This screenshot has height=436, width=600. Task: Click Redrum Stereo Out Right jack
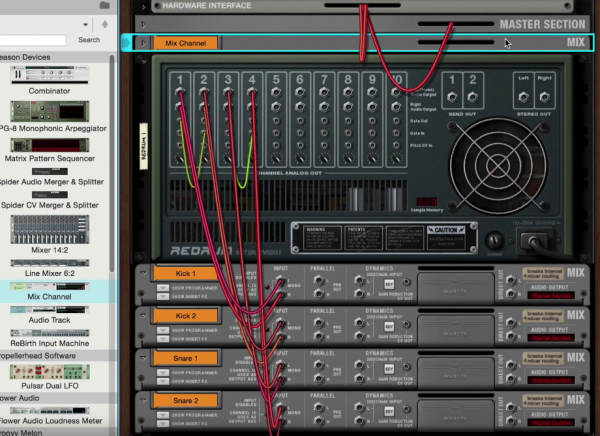[545, 97]
